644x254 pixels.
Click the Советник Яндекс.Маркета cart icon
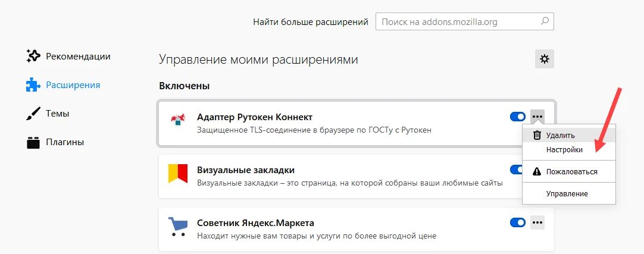point(178,227)
